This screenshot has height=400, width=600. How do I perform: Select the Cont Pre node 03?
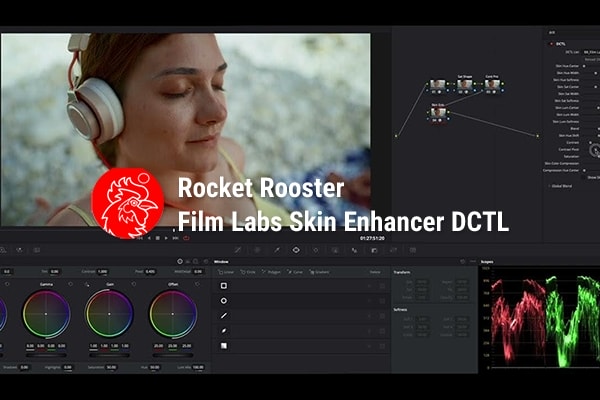[492, 84]
